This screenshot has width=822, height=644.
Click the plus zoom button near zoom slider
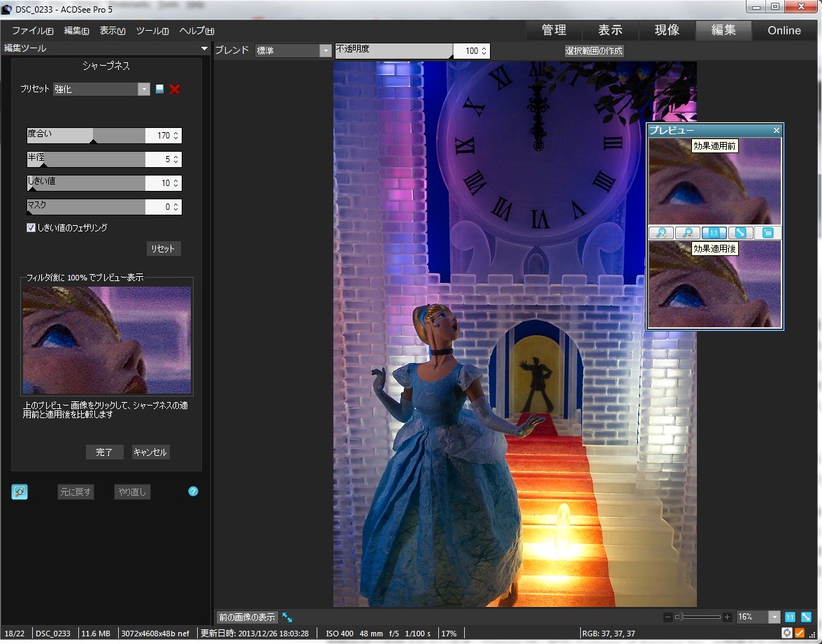727,617
